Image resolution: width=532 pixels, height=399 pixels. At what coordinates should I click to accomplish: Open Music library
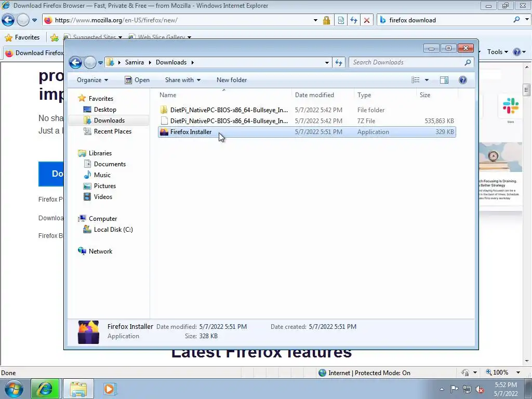pos(102,175)
